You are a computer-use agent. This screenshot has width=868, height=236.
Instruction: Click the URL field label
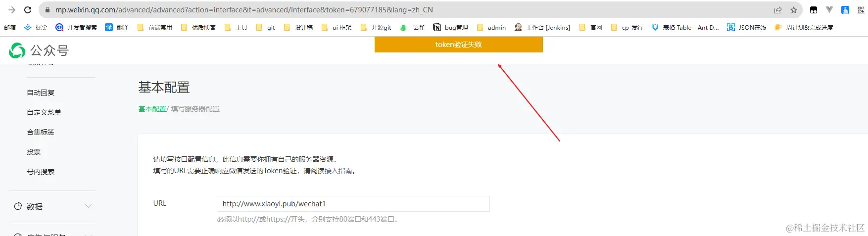[160, 203]
